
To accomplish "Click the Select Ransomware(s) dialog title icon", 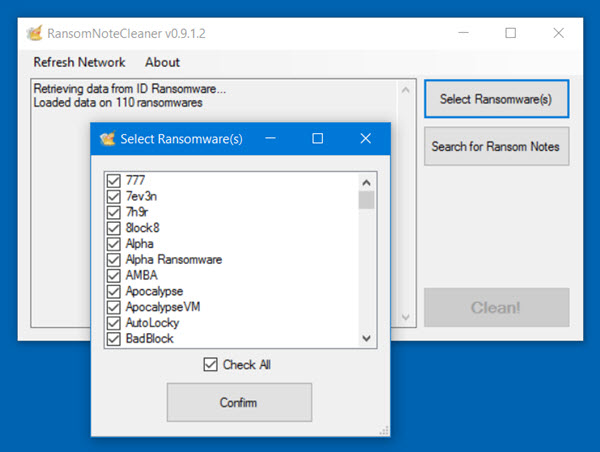I will [x=108, y=139].
